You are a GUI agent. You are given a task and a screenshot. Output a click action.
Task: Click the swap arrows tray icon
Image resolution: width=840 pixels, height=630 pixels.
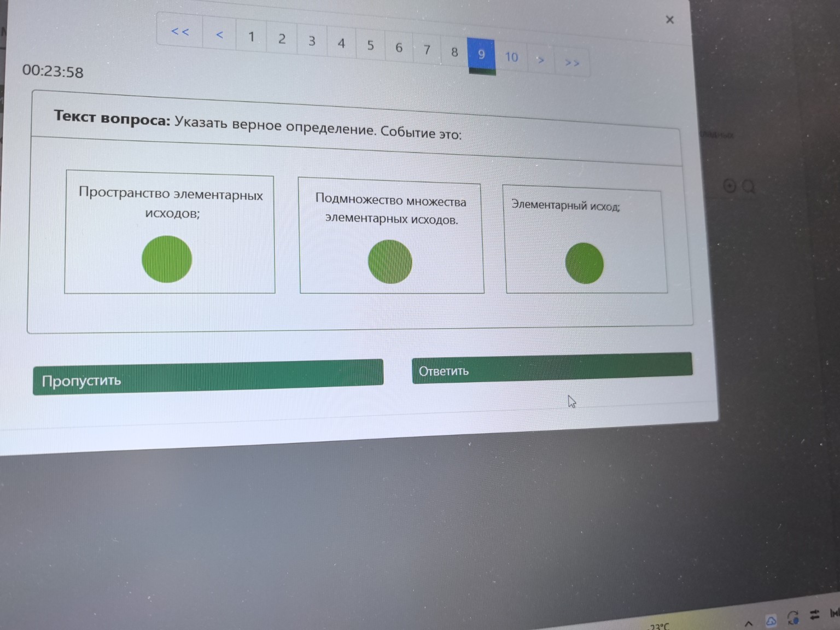[815, 615]
